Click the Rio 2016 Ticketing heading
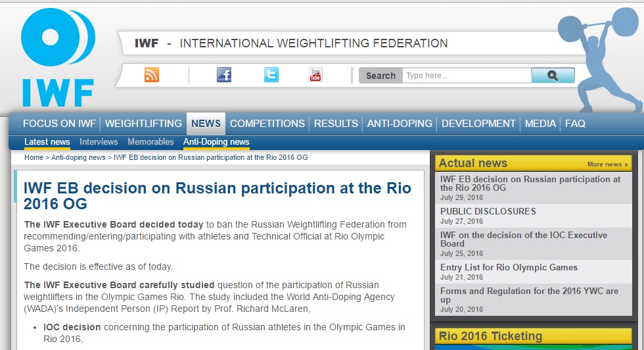Image resolution: width=644 pixels, height=350 pixels. click(x=490, y=336)
